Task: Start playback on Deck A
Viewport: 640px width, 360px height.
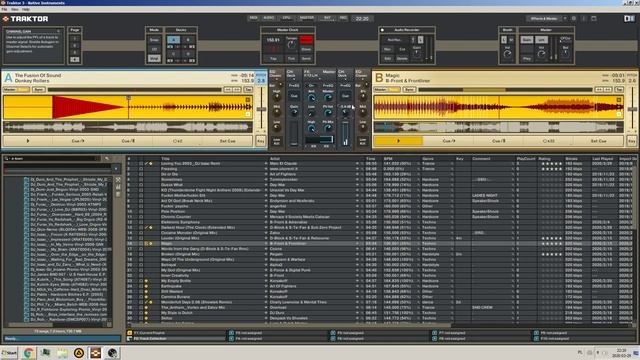Action: coord(28,141)
